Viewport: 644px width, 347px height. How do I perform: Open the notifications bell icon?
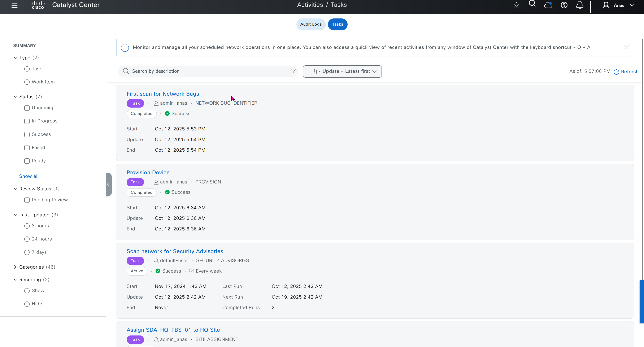(579, 5)
